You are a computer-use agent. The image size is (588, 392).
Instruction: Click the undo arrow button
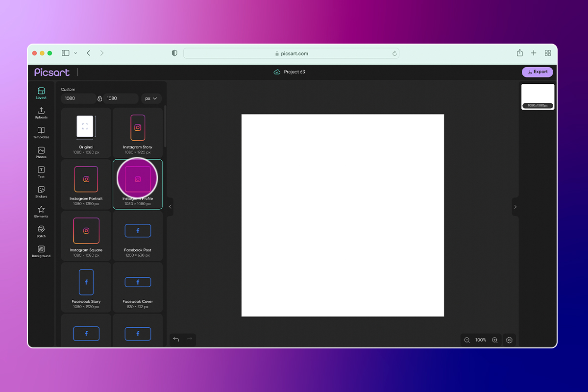pos(176,340)
